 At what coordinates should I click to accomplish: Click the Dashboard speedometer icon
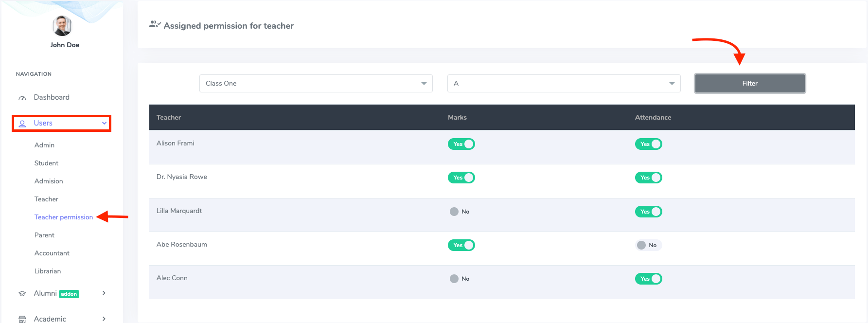point(22,98)
